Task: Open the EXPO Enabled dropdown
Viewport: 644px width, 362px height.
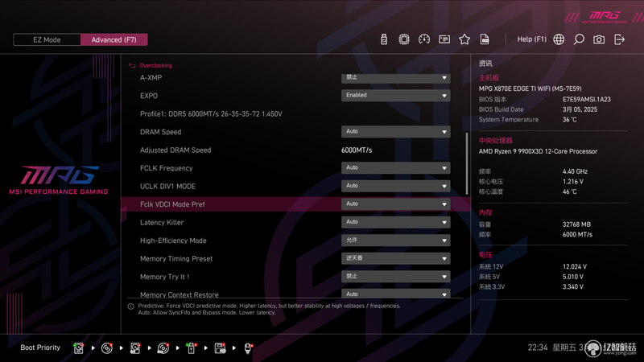Action: pyautogui.click(x=395, y=95)
